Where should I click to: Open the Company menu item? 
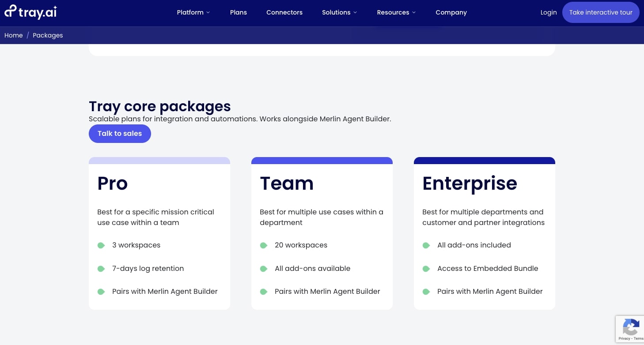(x=451, y=12)
